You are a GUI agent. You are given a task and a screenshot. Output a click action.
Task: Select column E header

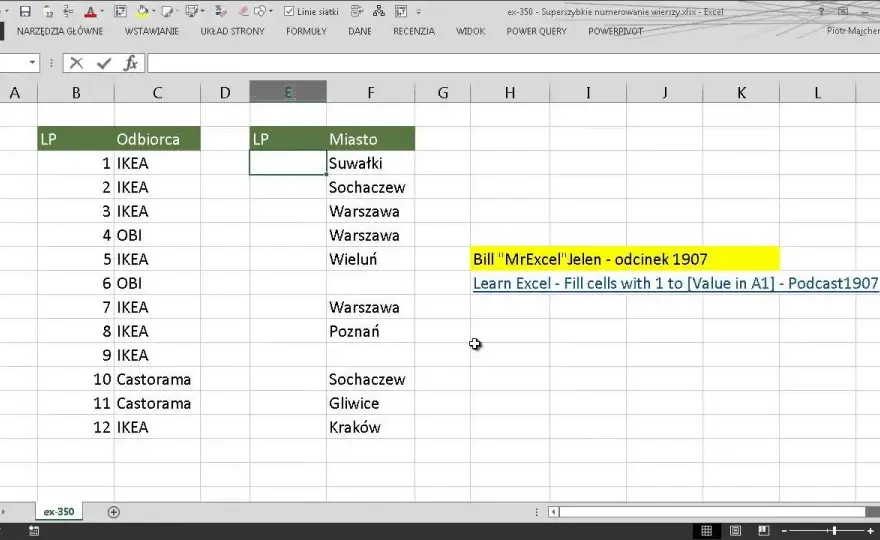pyautogui.click(x=288, y=92)
